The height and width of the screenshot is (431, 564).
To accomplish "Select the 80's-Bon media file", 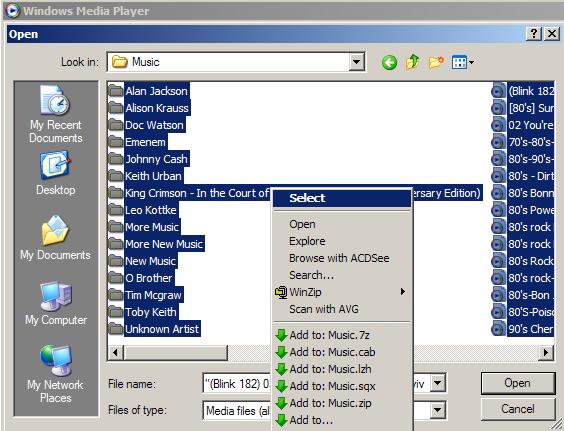I will coord(523,295).
